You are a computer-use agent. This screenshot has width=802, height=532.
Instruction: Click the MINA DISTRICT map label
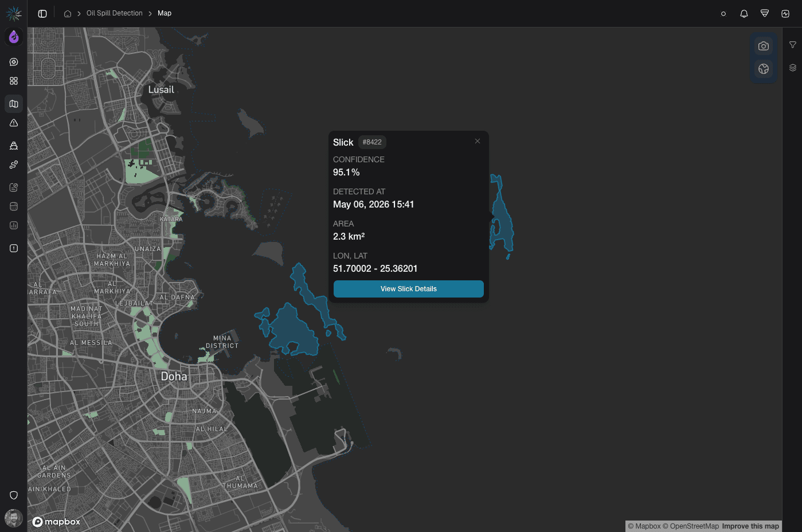click(x=222, y=342)
